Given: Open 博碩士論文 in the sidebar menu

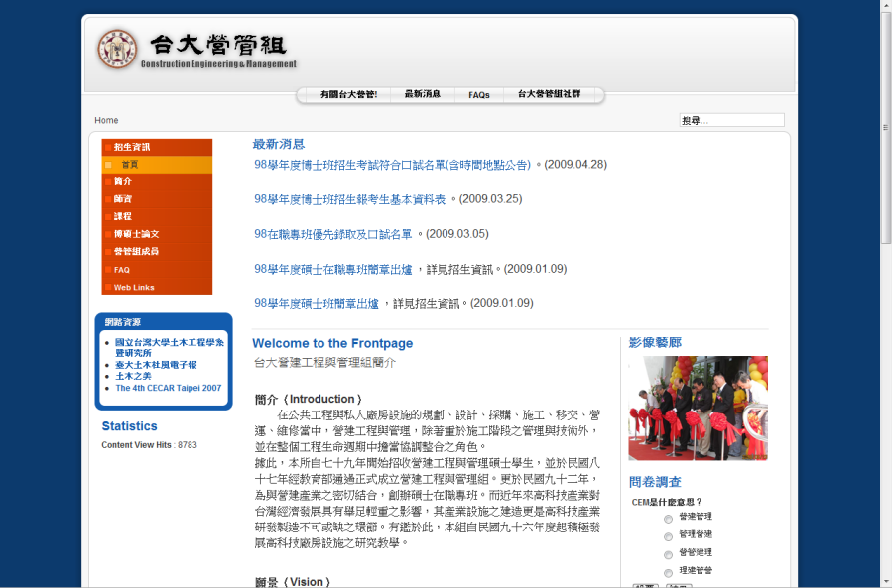Looking at the screenshot, I should (136, 234).
